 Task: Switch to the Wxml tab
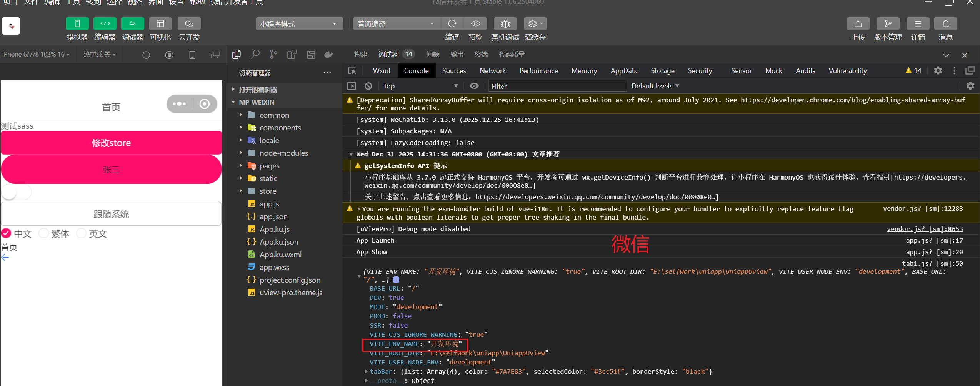(x=381, y=71)
